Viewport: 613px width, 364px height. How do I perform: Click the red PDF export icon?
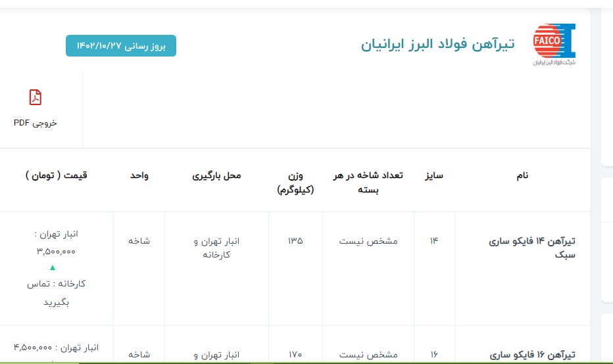click(x=36, y=97)
